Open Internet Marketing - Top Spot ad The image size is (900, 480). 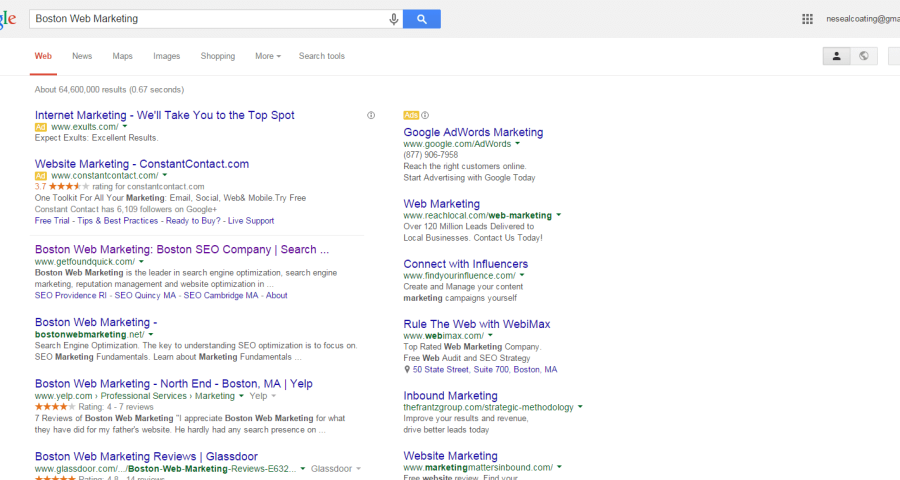coord(165,115)
